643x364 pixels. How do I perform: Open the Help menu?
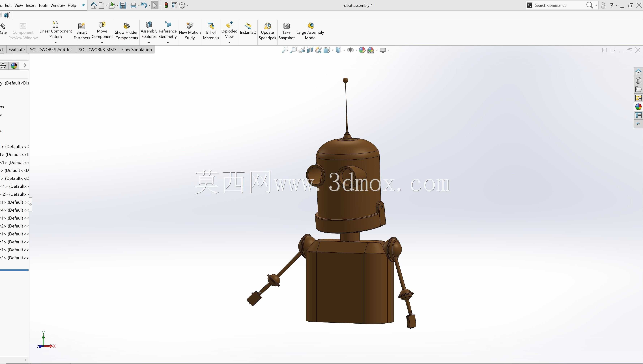click(72, 5)
